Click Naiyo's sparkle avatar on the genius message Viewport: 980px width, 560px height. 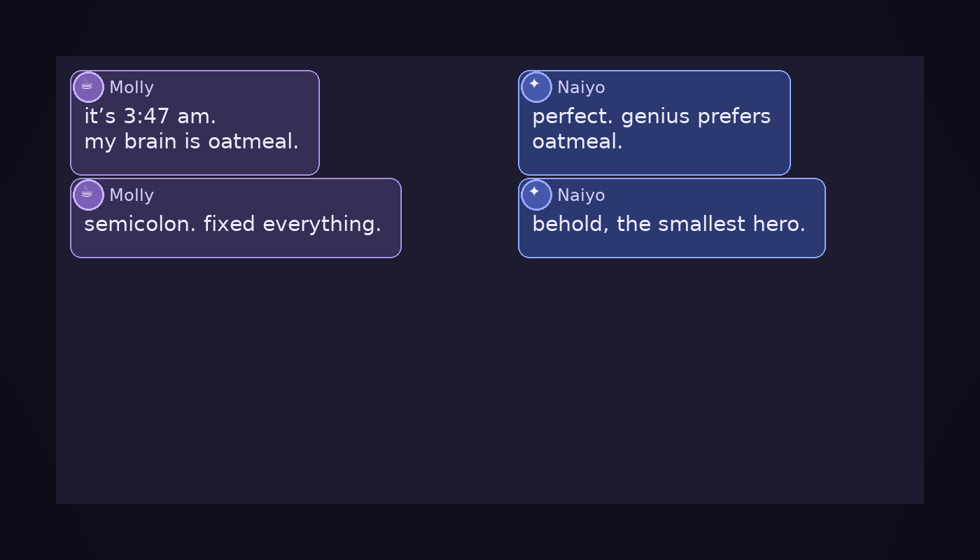pyautogui.click(x=536, y=87)
